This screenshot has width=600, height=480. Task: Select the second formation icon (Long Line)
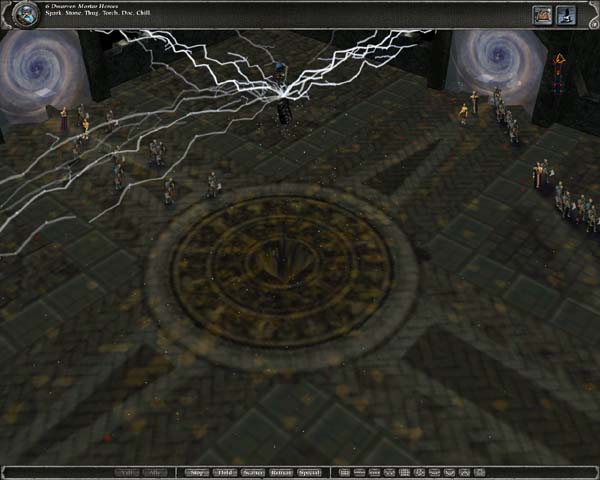coord(359,473)
